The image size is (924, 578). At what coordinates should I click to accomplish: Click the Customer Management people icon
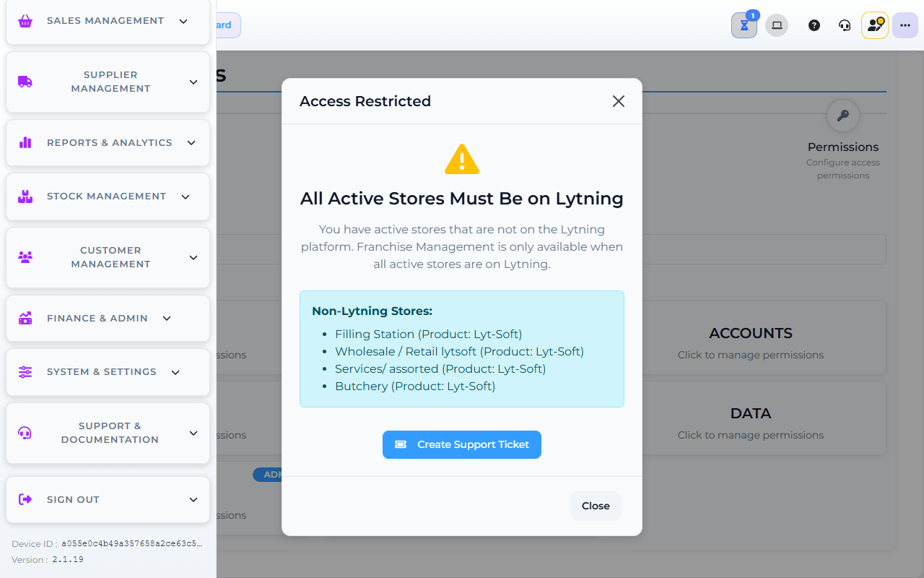point(25,257)
